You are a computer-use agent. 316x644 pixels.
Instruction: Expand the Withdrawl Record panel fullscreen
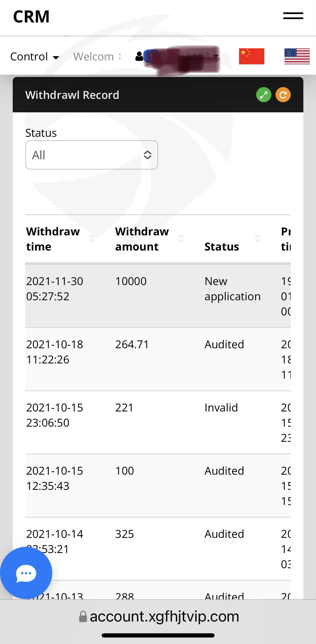pyautogui.click(x=263, y=95)
